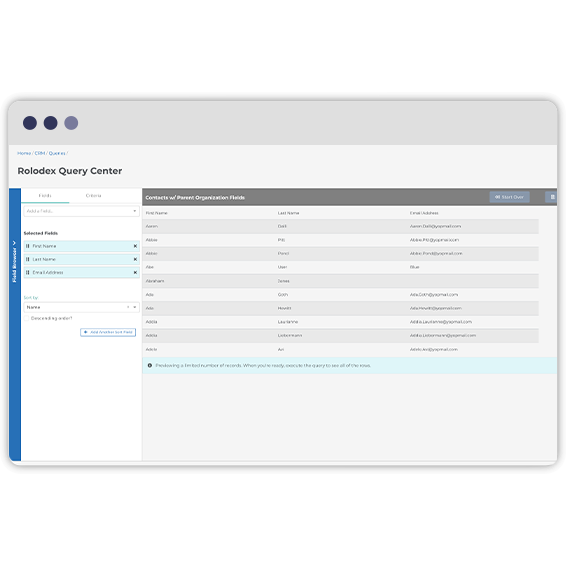The image size is (566, 566).
Task: Remove Email Address from selected fields
Action: point(135,273)
